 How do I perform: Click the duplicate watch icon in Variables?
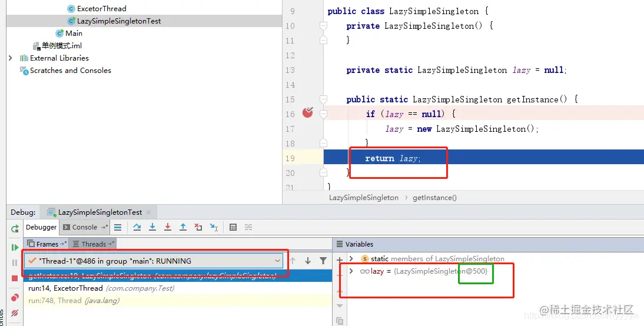tap(340, 321)
